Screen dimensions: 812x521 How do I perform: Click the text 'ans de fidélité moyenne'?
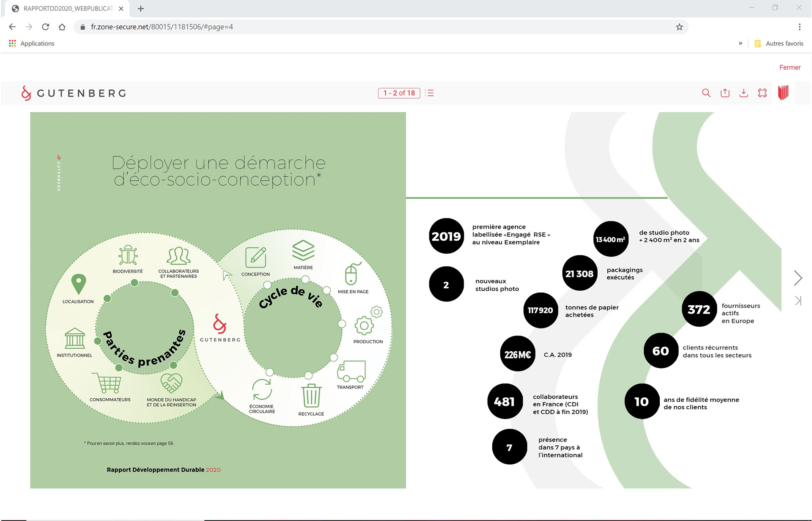click(701, 400)
